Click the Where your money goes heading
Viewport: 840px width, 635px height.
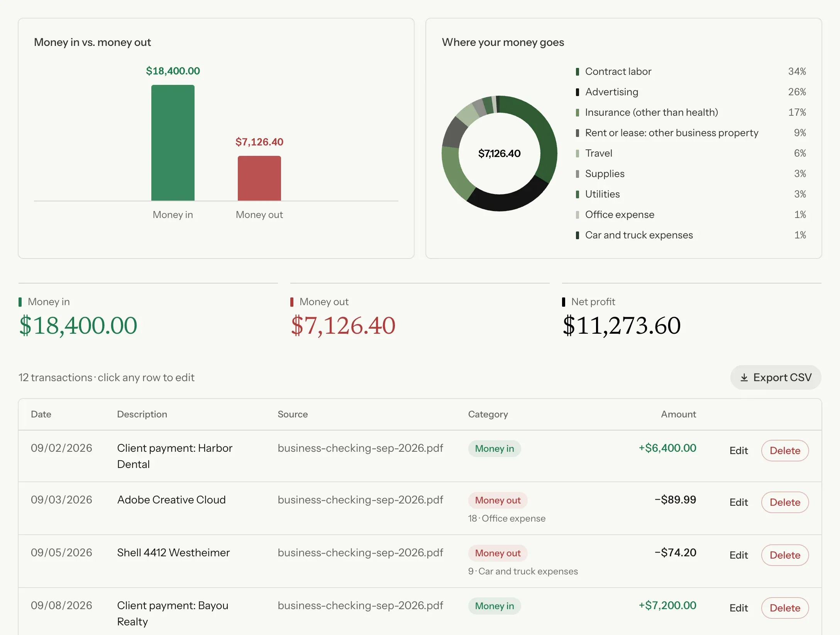click(503, 42)
